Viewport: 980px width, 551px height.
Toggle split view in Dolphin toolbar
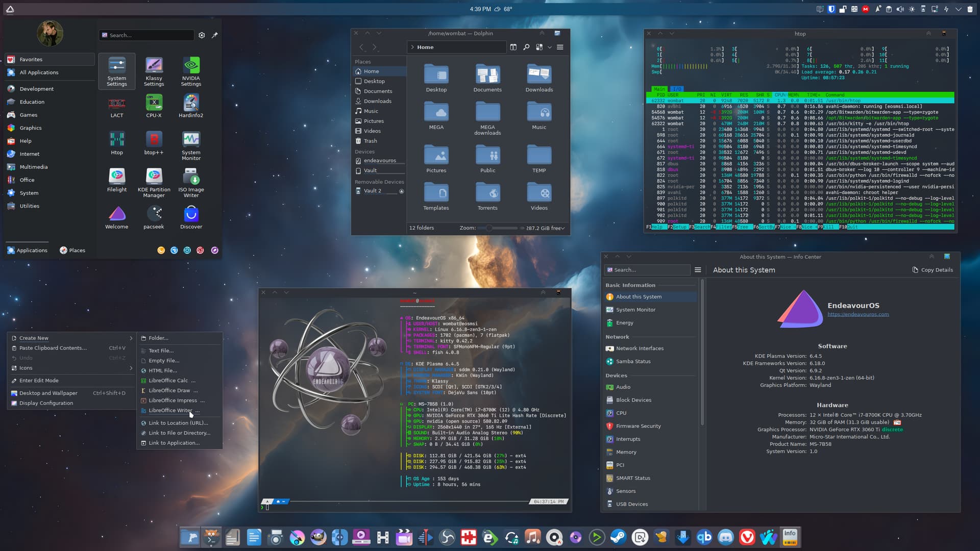513,47
